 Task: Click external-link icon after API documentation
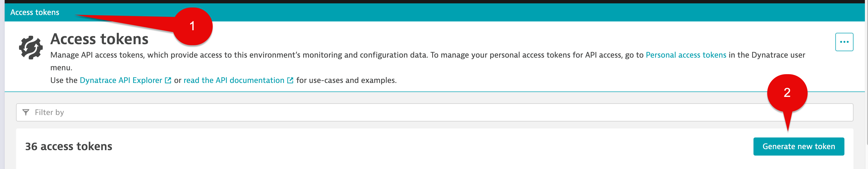click(x=290, y=81)
